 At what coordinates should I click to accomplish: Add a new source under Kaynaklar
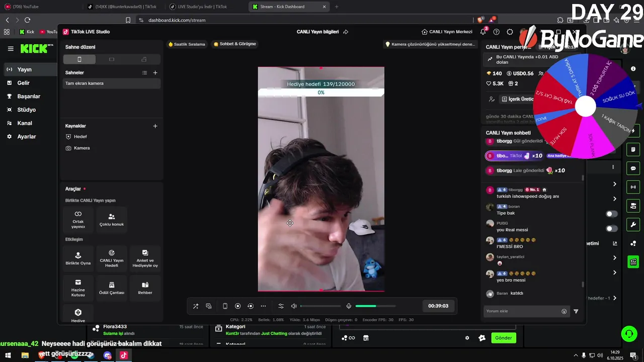click(155, 126)
